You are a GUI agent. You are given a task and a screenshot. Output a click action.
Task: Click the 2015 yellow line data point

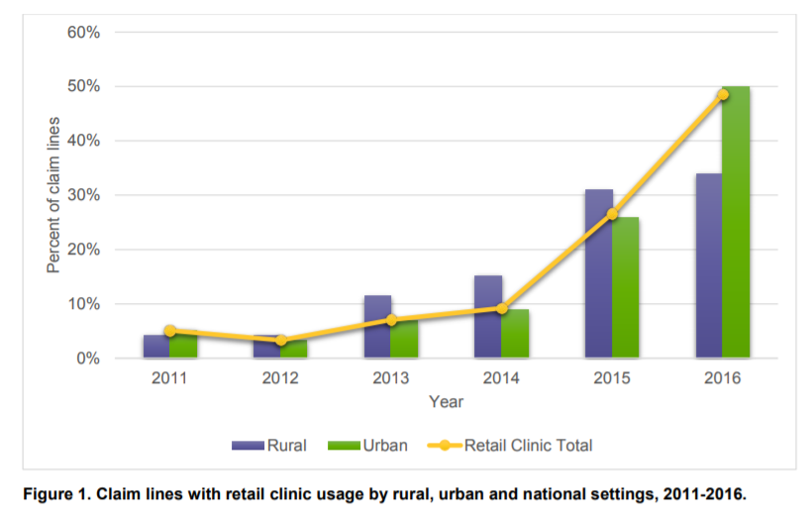[612, 214]
